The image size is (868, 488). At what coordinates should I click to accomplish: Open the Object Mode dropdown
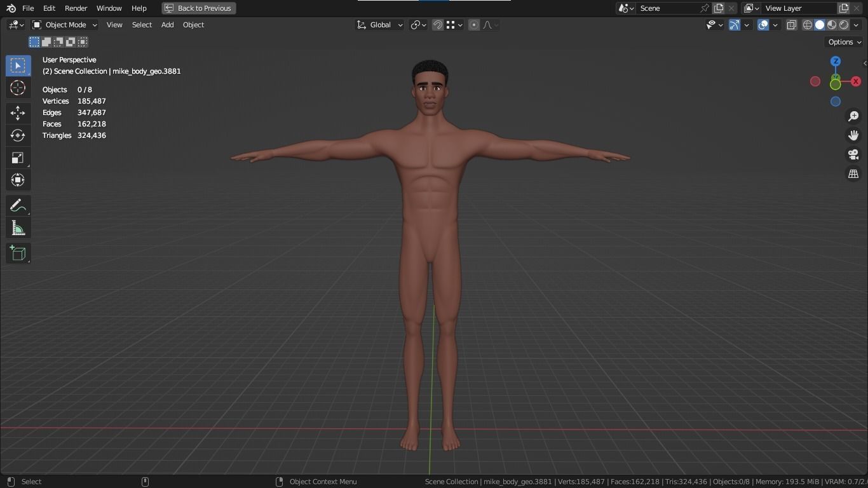click(64, 25)
